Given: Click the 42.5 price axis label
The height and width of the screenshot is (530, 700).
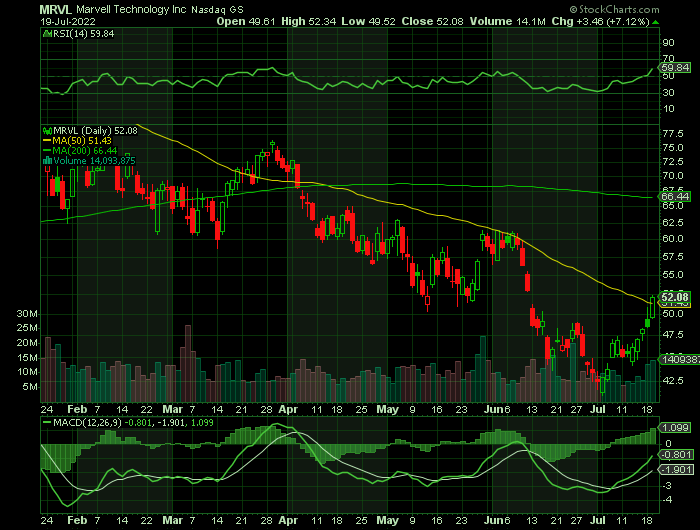Looking at the screenshot, I should (x=673, y=380).
